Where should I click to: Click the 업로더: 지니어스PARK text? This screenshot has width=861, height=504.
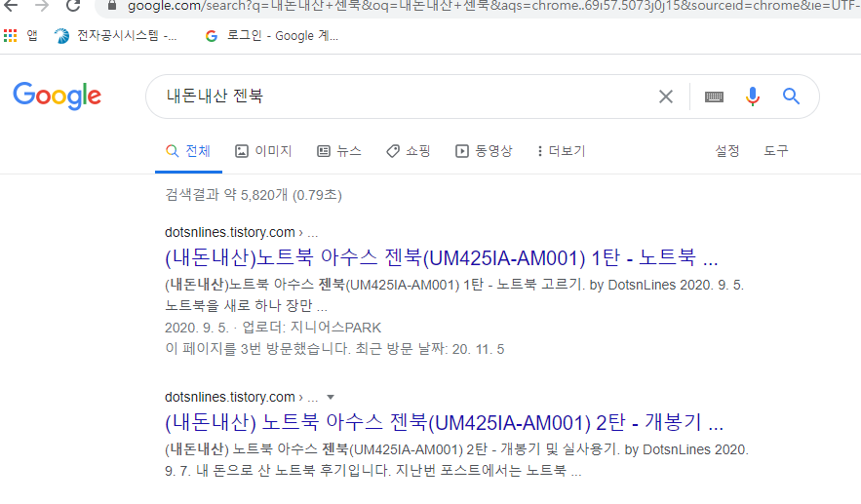coord(312,328)
